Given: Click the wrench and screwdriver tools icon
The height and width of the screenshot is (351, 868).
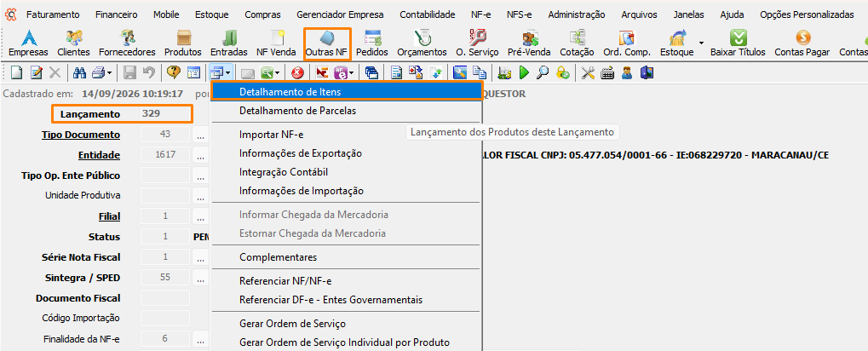Looking at the screenshot, I should (x=588, y=72).
